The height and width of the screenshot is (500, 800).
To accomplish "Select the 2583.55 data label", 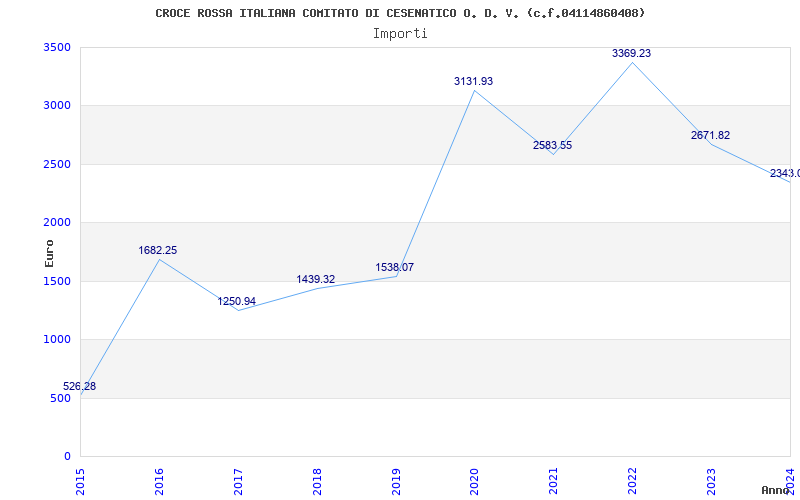I will pyautogui.click(x=553, y=145).
